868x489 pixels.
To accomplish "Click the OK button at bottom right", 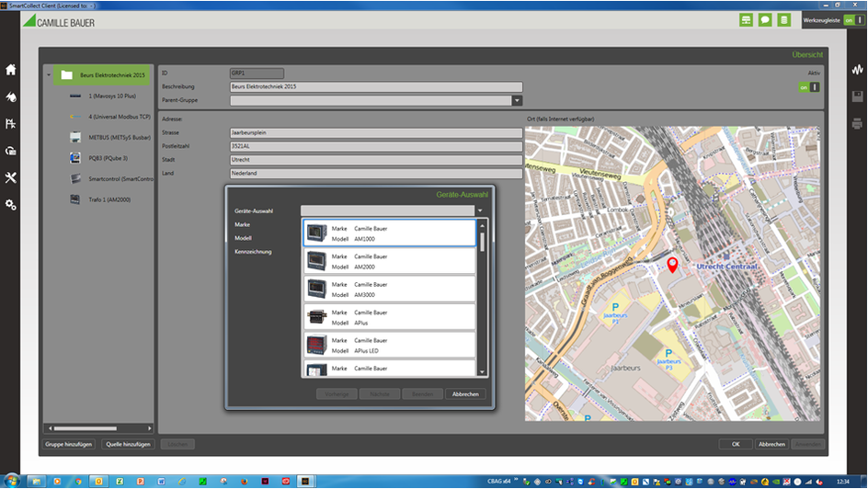I will tap(736, 444).
